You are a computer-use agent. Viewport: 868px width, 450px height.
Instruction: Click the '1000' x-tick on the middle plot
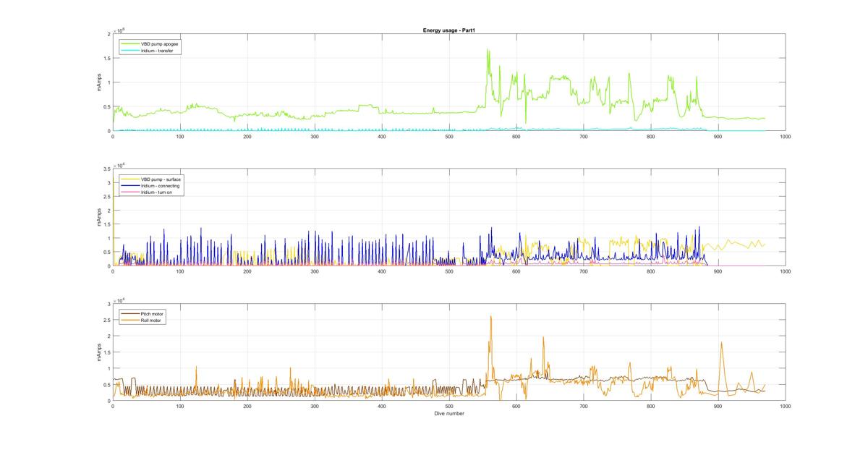coord(785,271)
